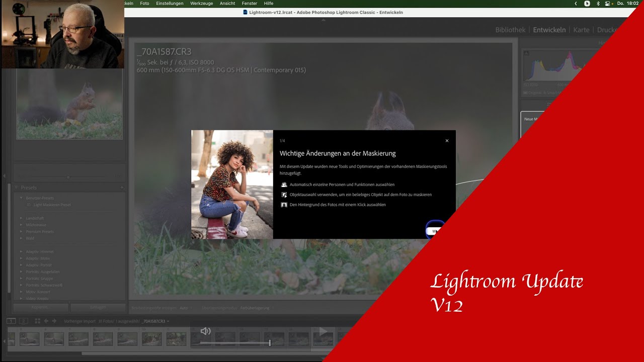
Task: Adjust the volume slider handle
Action: (x=270, y=343)
